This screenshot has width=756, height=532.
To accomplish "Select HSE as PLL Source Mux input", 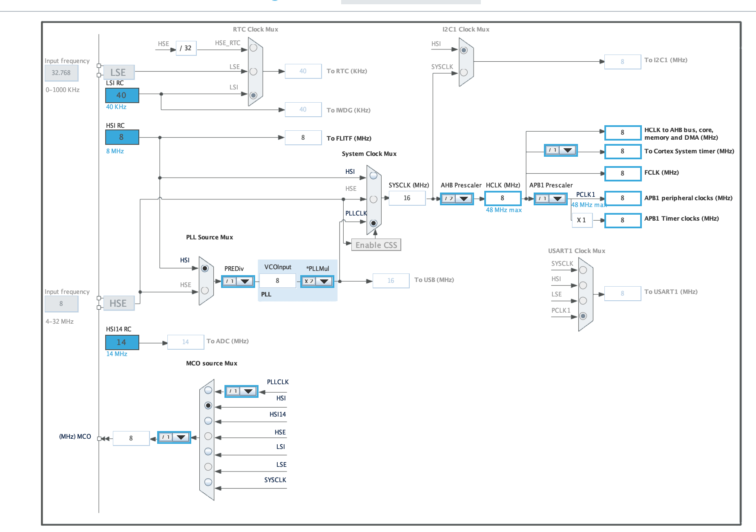I will tap(205, 292).
